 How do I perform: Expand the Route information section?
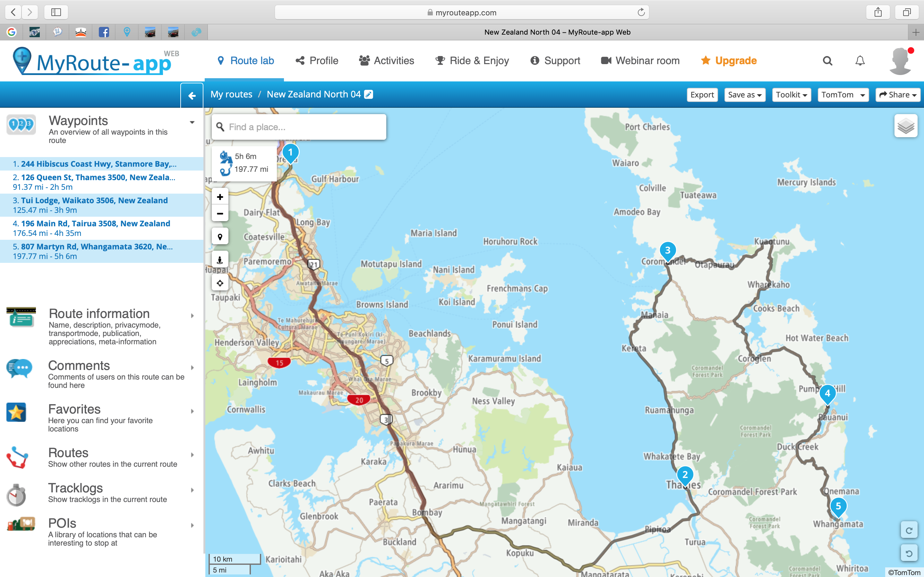99,314
